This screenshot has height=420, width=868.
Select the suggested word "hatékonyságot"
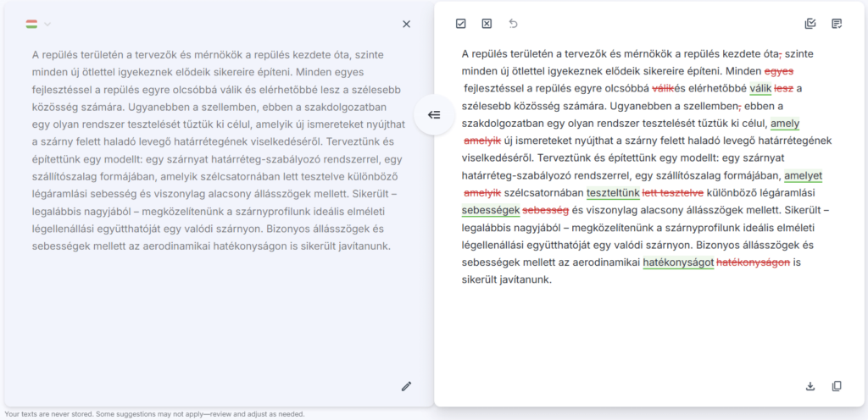[678, 262]
